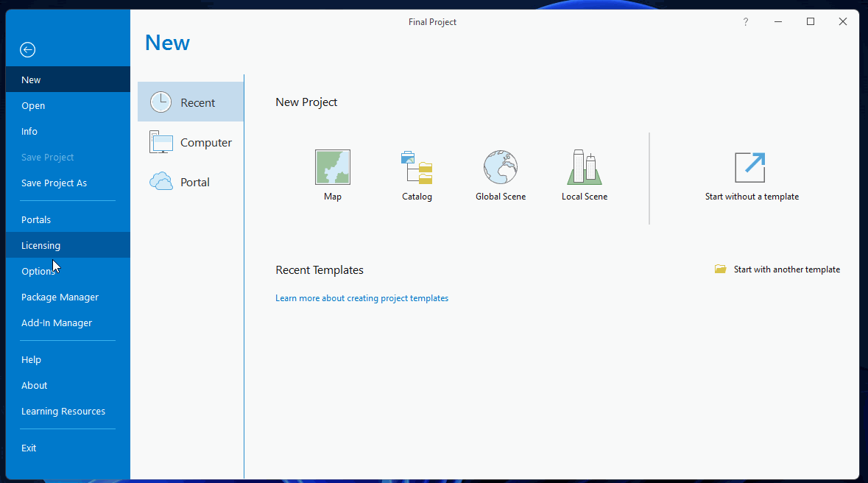
Task: Click the back arrow icon
Action: [27, 50]
